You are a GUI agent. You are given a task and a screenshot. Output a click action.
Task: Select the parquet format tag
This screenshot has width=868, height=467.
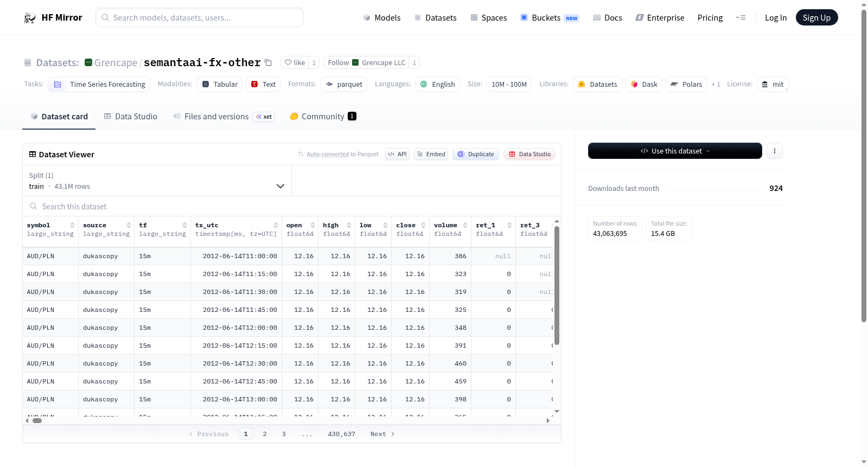[344, 84]
